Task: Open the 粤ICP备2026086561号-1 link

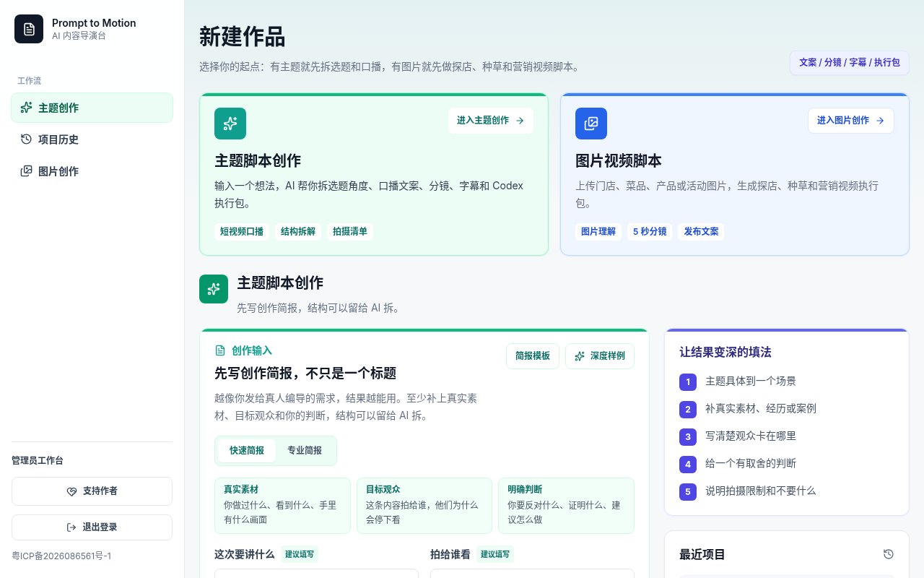Action: click(x=61, y=556)
